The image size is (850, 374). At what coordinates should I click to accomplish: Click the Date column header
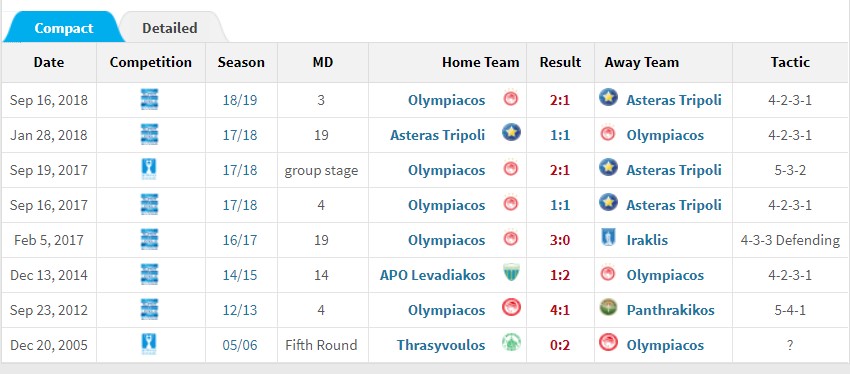coord(49,62)
